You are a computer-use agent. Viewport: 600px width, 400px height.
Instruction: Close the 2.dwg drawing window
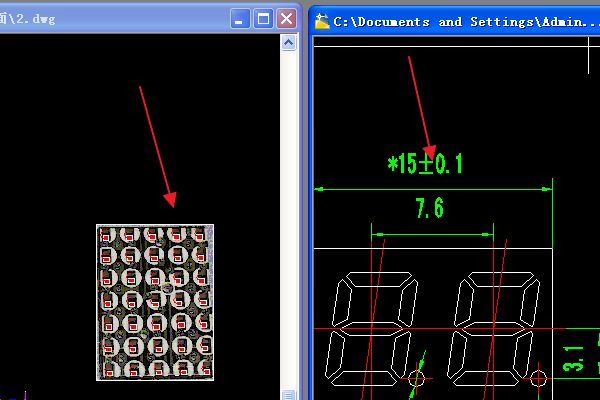287,19
